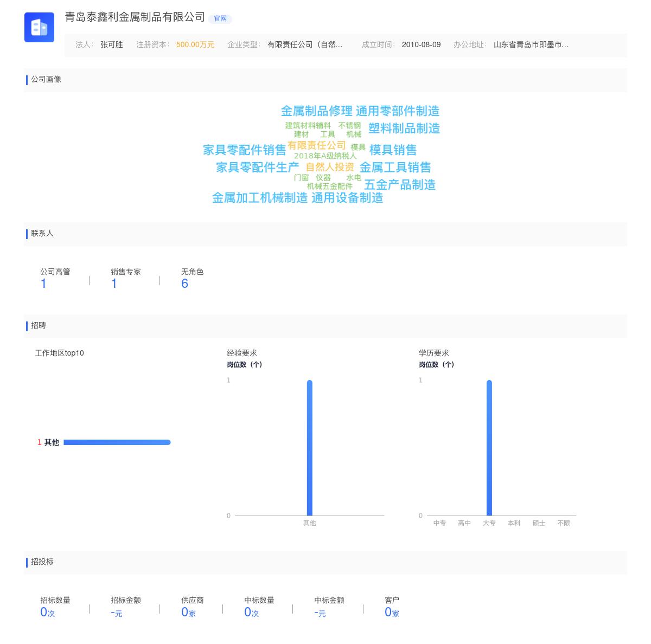
Task: Select tag 自然人投资
Action: point(330,167)
